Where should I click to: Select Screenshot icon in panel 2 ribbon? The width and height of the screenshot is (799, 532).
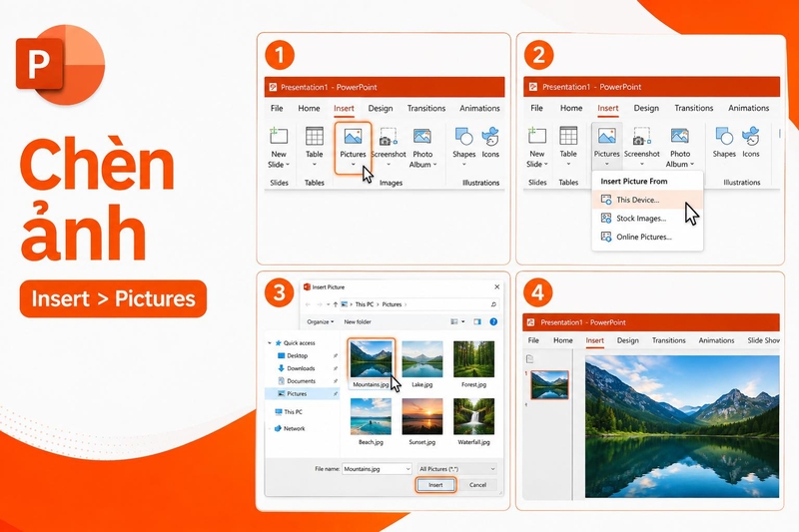(x=641, y=137)
